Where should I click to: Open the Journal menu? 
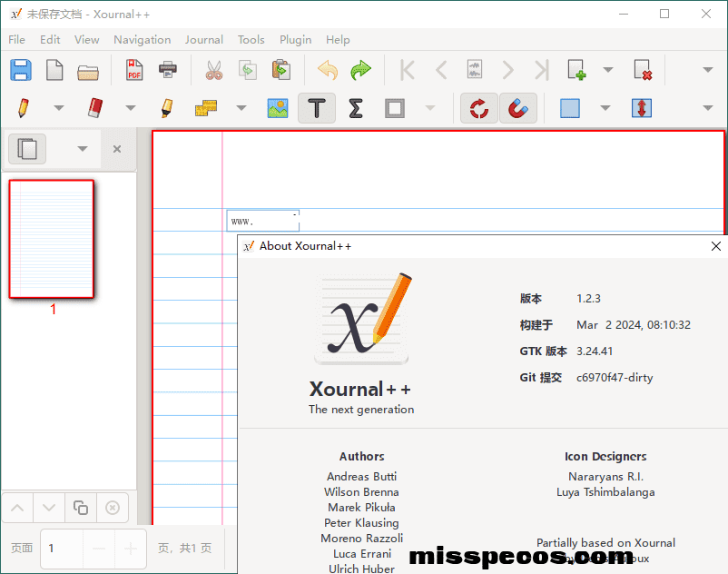click(x=203, y=40)
